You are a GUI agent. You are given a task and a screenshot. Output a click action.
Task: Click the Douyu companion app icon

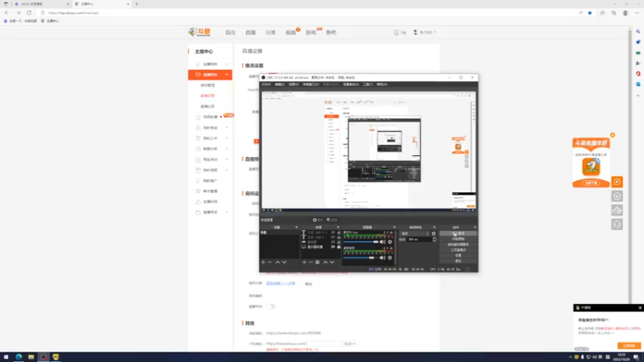point(591,167)
